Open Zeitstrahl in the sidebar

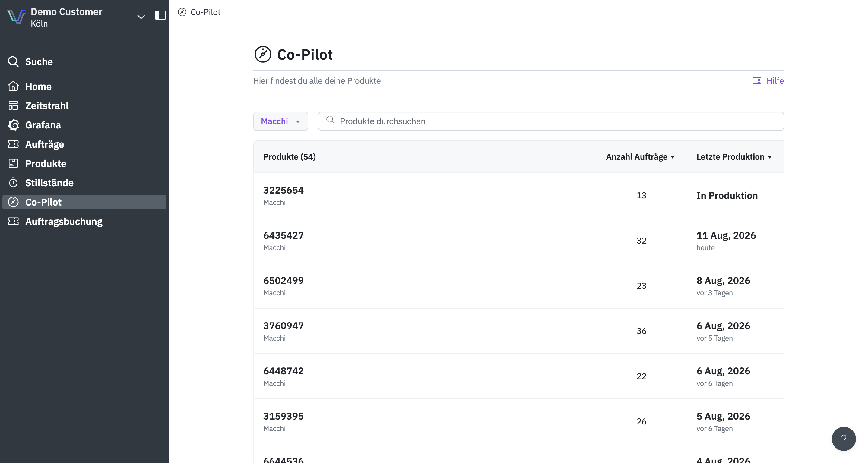click(84, 106)
